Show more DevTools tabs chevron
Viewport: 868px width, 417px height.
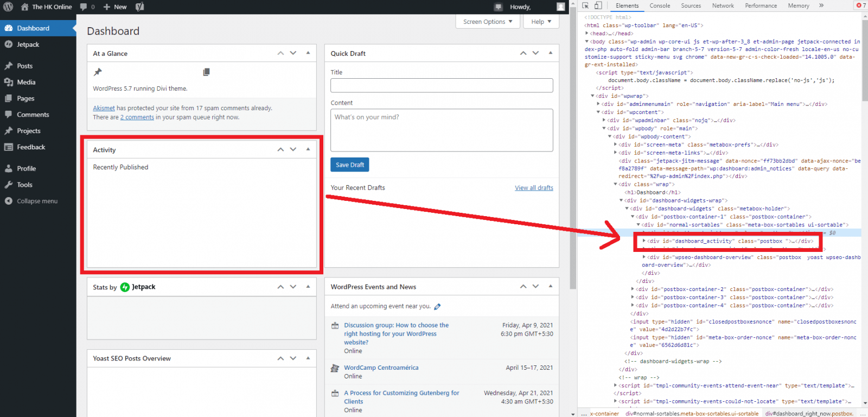[821, 5]
